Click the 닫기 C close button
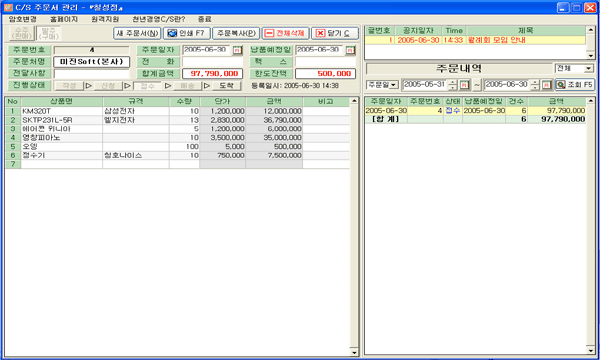Image resolution: width=600 pixels, height=360 pixels. pyautogui.click(x=335, y=33)
